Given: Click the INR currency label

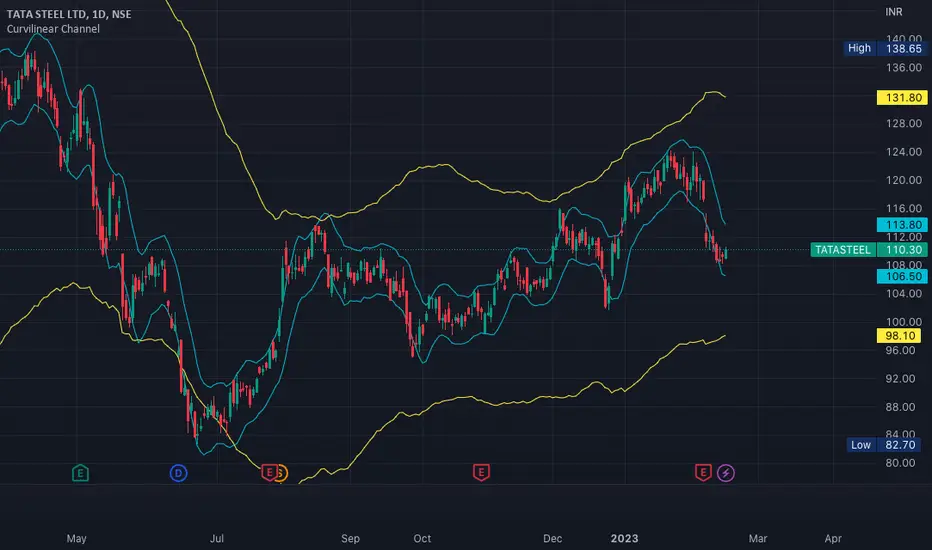Looking at the screenshot, I should pyautogui.click(x=893, y=12).
